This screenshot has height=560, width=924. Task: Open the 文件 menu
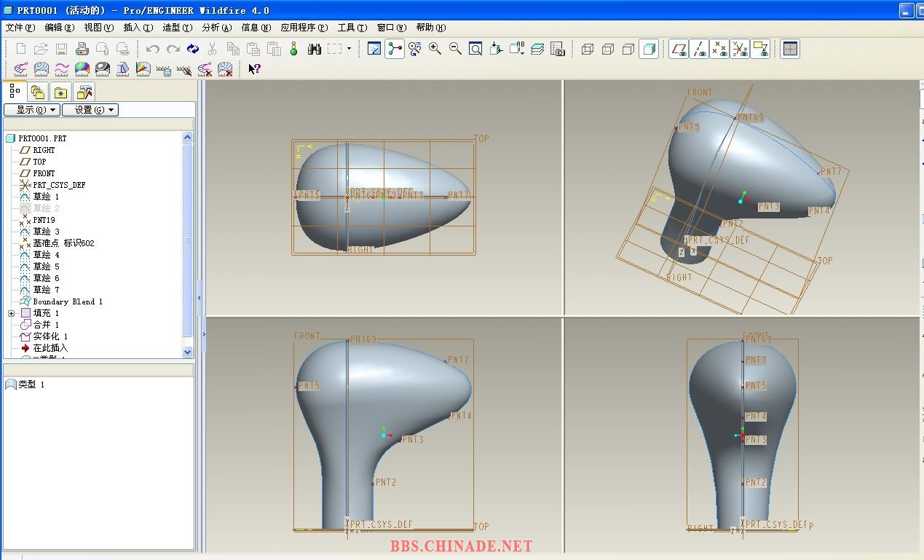tap(20, 28)
